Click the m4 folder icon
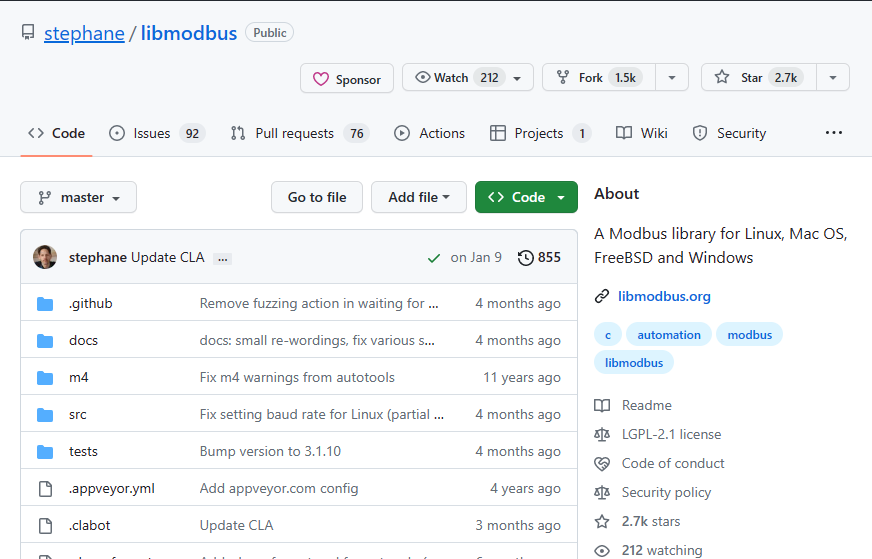 [45, 378]
